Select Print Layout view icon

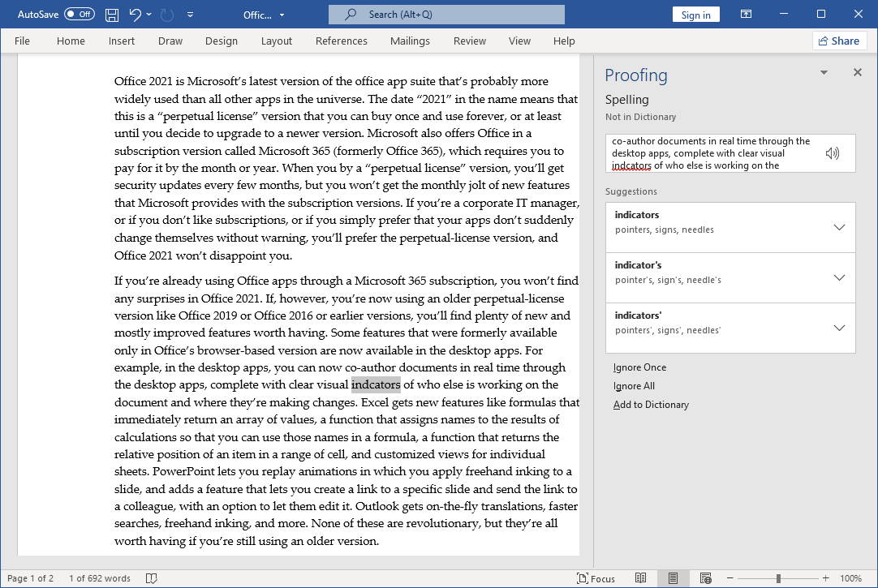point(673,578)
